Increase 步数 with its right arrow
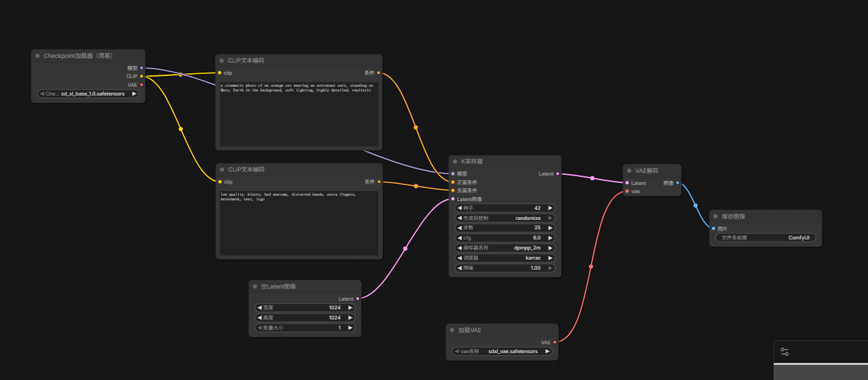Image resolution: width=868 pixels, height=380 pixels. tap(551, 227)
